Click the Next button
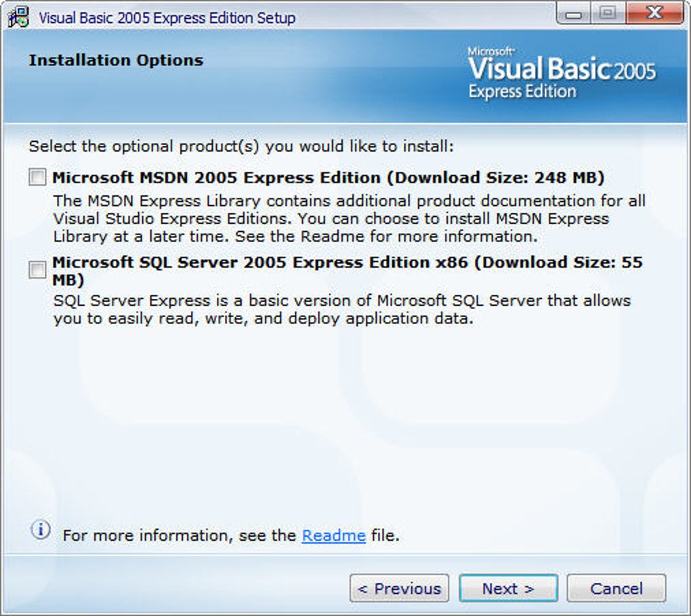The height and width of the screenshot is (616, 691). [508, 588]
